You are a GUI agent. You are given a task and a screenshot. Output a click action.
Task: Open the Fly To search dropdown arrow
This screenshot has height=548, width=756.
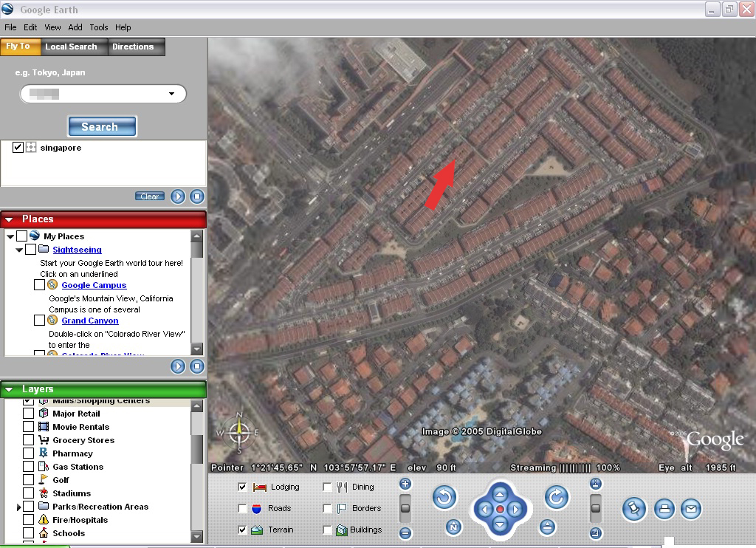coord(171,94)
